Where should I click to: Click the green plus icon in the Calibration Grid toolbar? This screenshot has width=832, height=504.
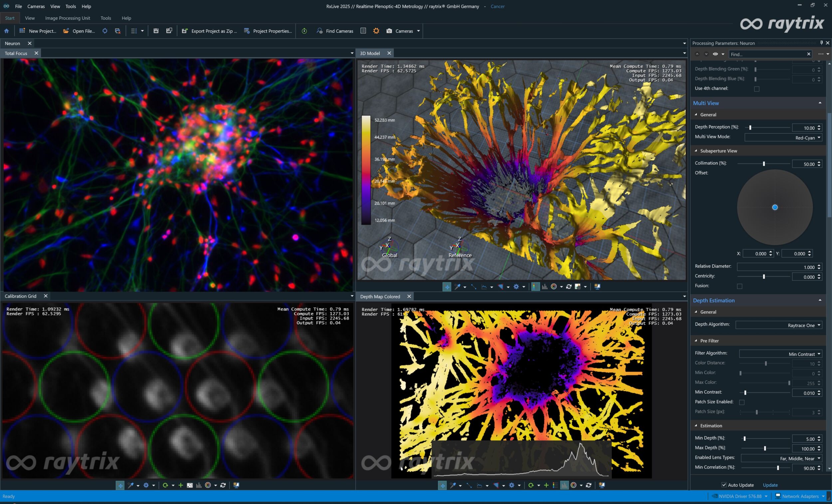pyautogui.click(x=181, y=485)
